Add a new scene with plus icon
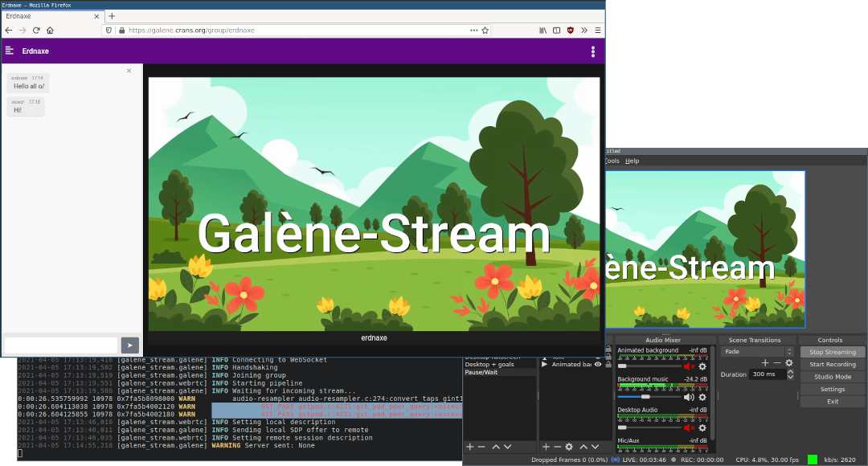Image resolution: width=868 pixels, height=466 pixels. coord(470,447)
